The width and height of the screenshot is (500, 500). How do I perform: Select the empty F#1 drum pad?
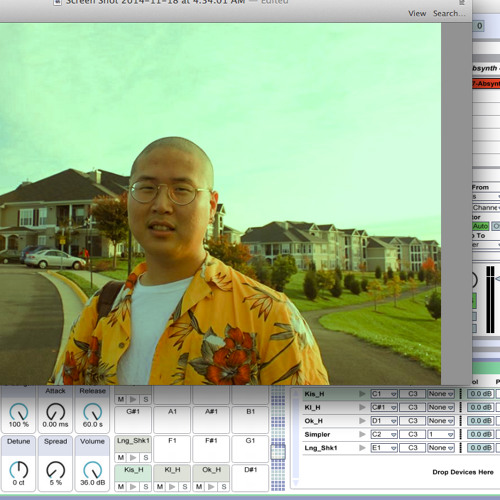click(x=211, y=449)
